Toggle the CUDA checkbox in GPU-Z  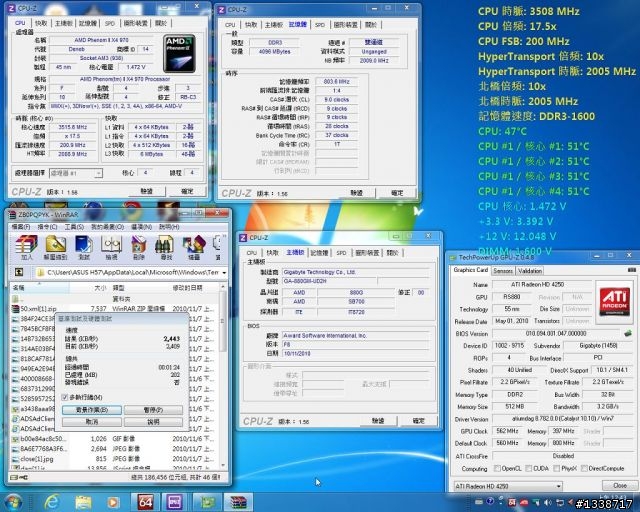pyautogui.click(x=529, y=468)
